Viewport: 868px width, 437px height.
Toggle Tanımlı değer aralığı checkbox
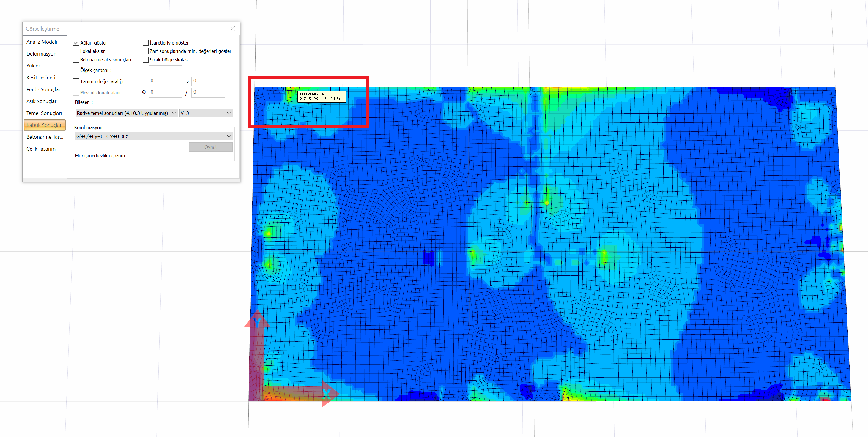coord(76,81)
